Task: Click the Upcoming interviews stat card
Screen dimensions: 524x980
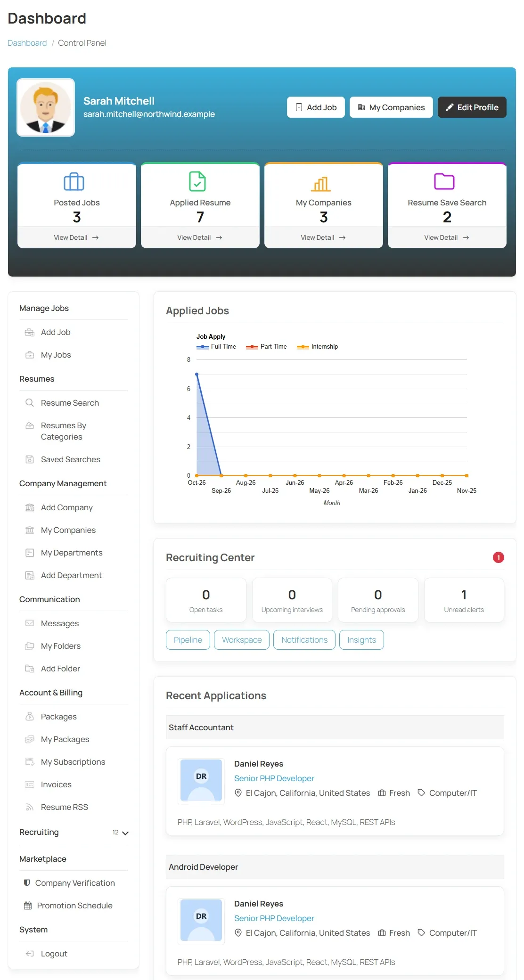Action: pos(292,600)
